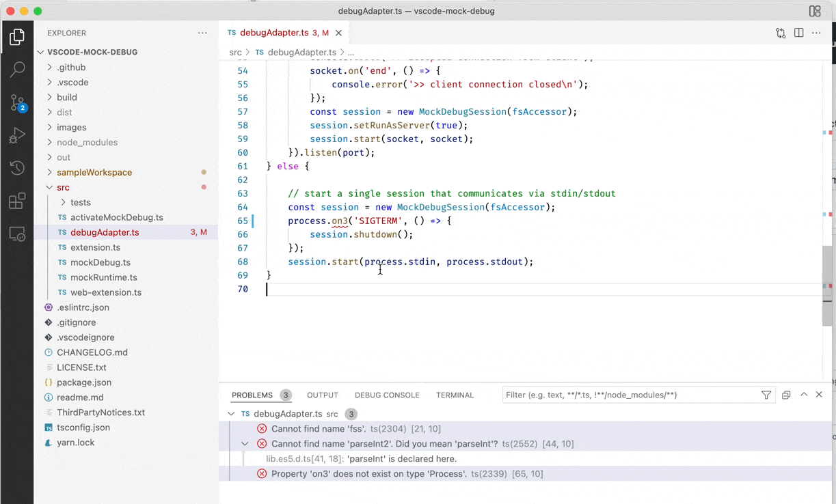
Task: Open LICENSE.txt in explorer
Action: click(x=81, y=367)
